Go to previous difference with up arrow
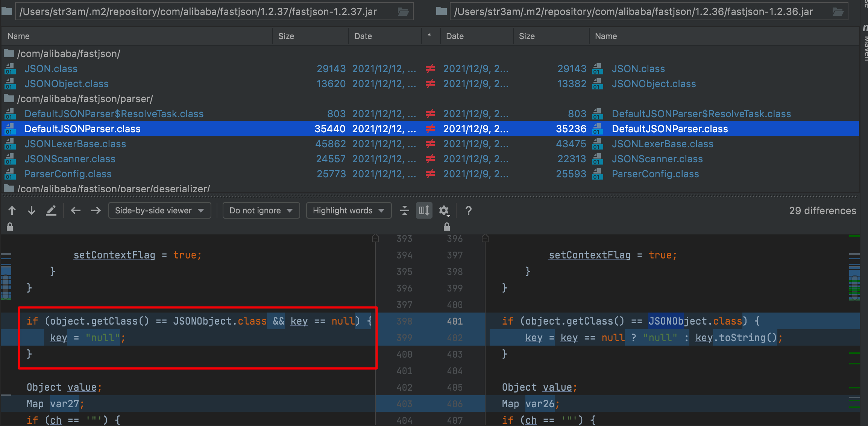Screen dimensions: 868x426 pyautogui.click(x=12, y=210)
